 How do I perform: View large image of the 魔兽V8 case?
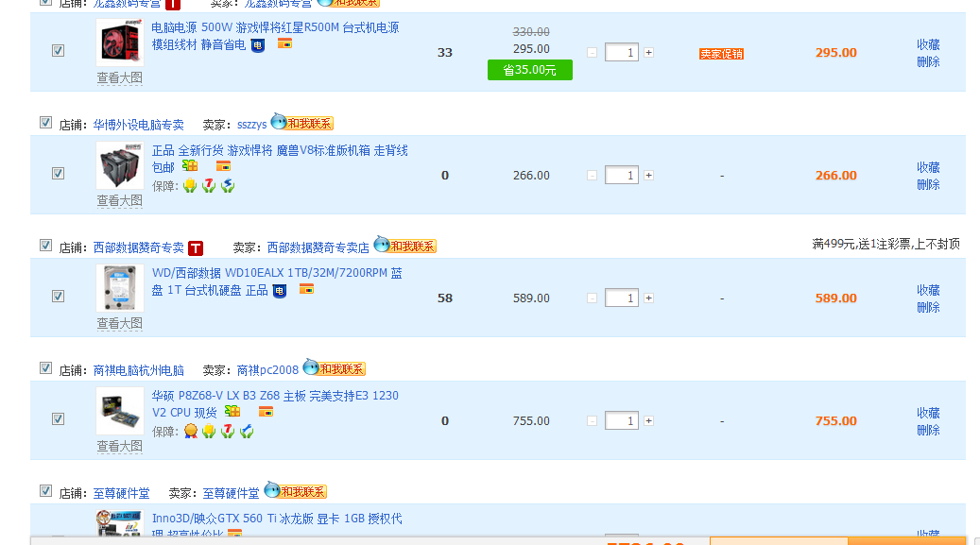pos(120,200)
